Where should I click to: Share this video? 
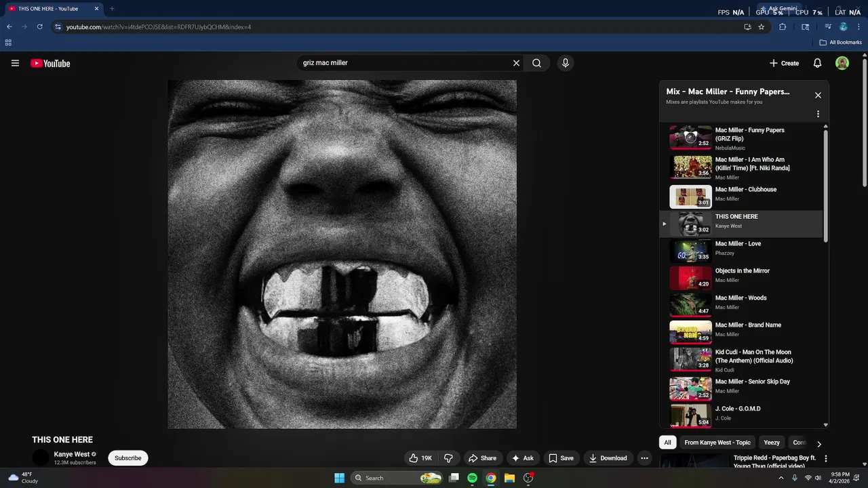[483, 458]
